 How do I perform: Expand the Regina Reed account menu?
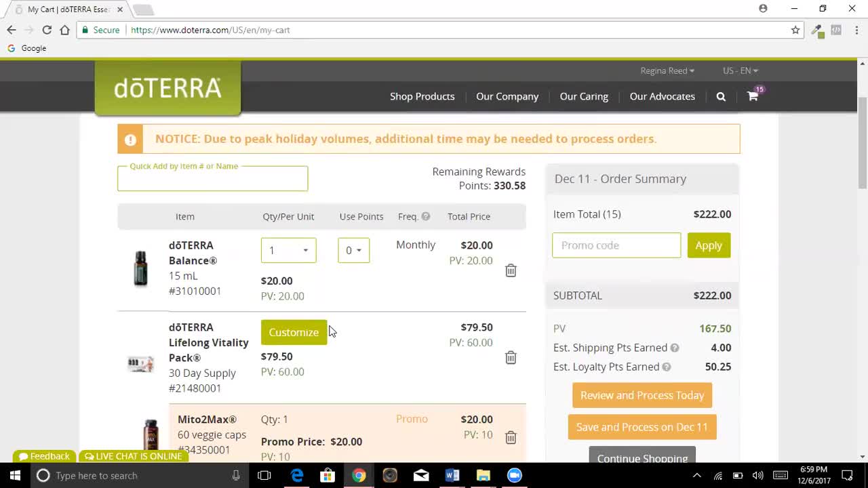pyautogui.click(x=667, y=70)
